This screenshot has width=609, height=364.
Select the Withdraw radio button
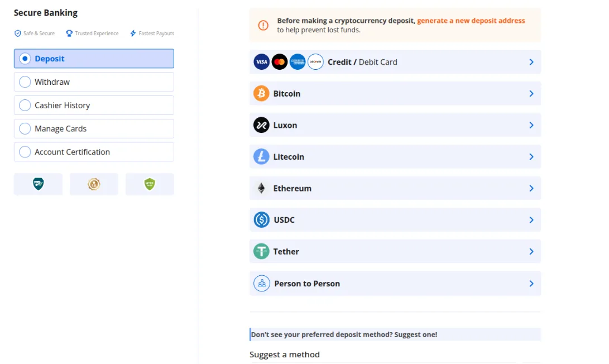[x=25, y=82]
